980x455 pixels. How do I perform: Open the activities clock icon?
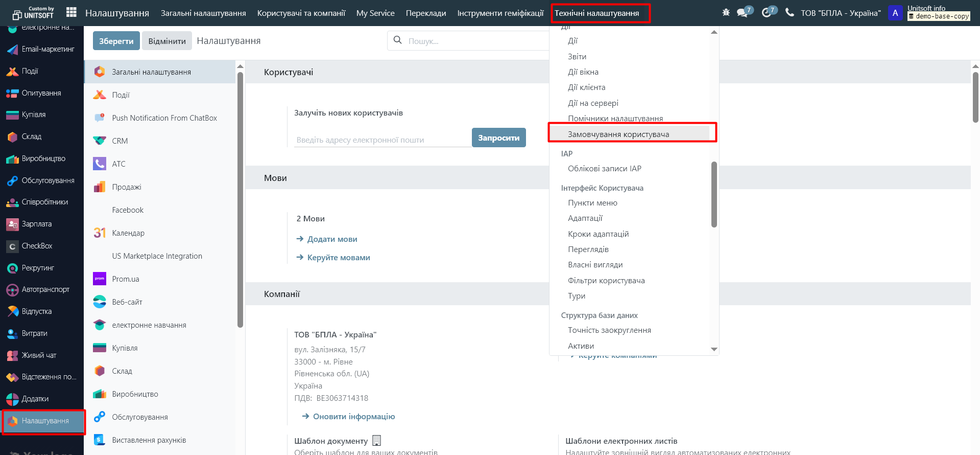[x=767, y=13]
